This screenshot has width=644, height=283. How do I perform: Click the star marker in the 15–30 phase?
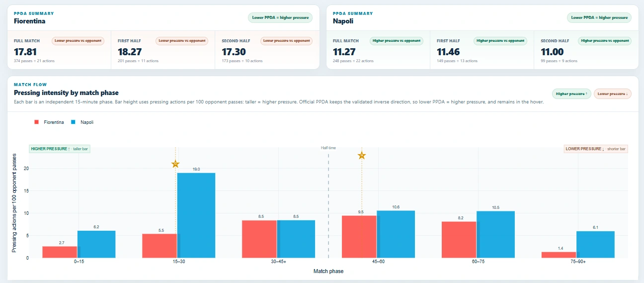coord(175,164)
